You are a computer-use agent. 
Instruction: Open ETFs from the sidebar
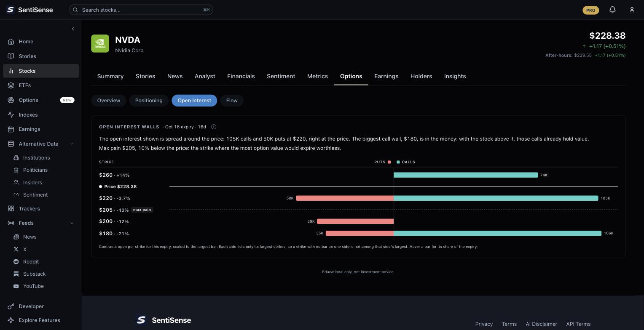(x=41, y=85)
